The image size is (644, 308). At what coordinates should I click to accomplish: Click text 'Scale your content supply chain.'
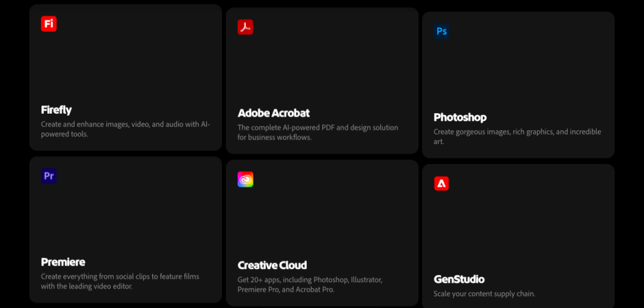(485, 294)
